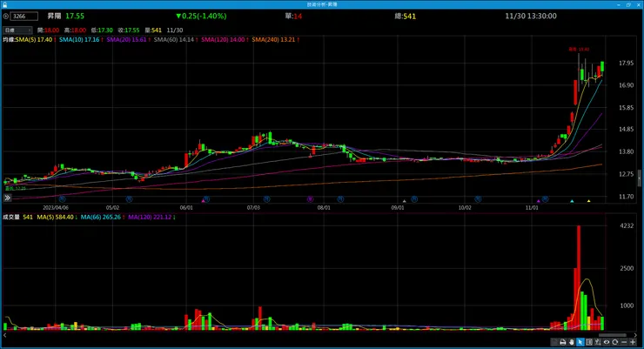The width and height of the screenshot is (644, 349).
Task: Click the timestamp 11/30 13:30:00
Action: coord(531,16)
